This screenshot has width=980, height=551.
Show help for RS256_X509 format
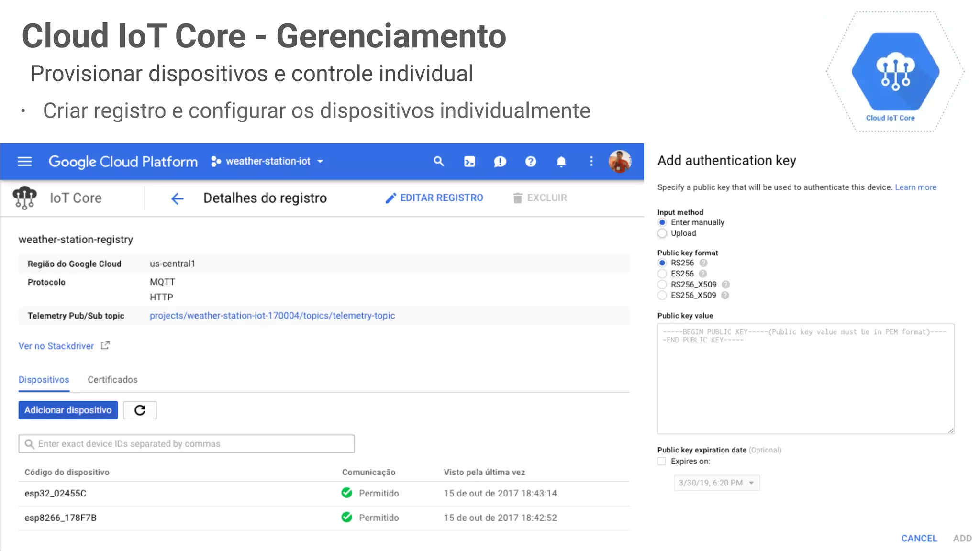(x=725, y=285)
